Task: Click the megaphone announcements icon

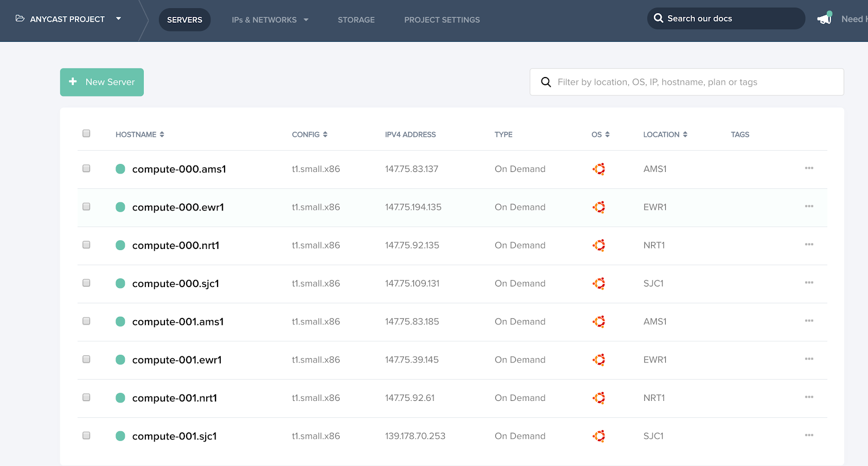Action: tap(825, 18)
